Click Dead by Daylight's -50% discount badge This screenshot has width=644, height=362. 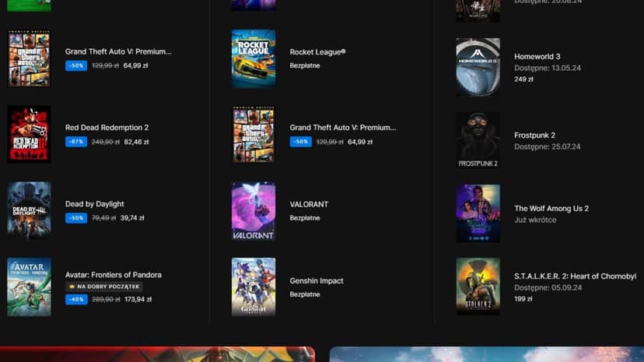tap(76, 218)
